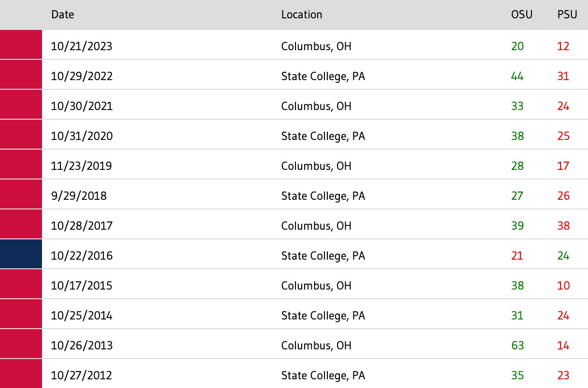Click the red swatch beside 10/27/2012
This screenshot has width=588, height=388.
(21, 375)
